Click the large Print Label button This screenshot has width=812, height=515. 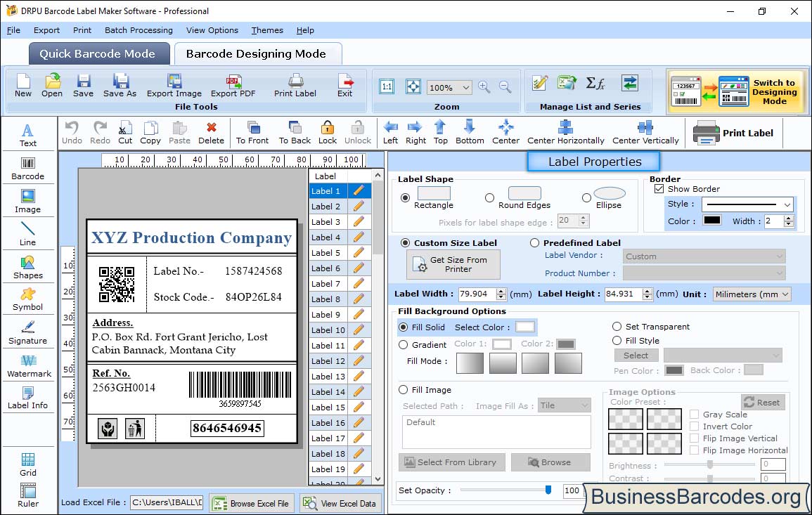(x=733, y=133)
